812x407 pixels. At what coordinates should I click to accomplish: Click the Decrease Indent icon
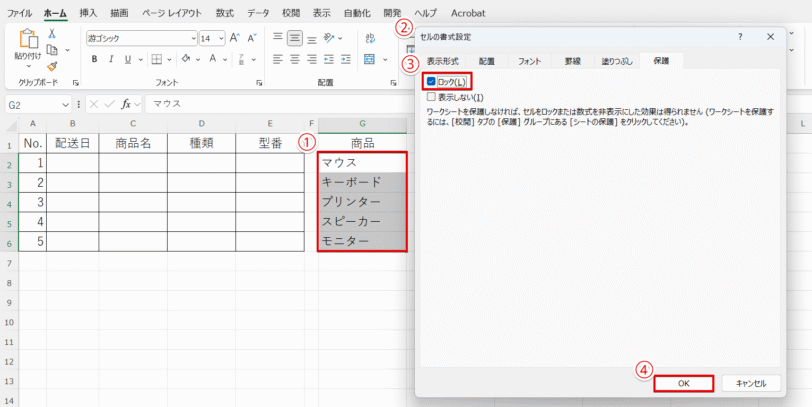pyautogui.click(x=328, y=60)
